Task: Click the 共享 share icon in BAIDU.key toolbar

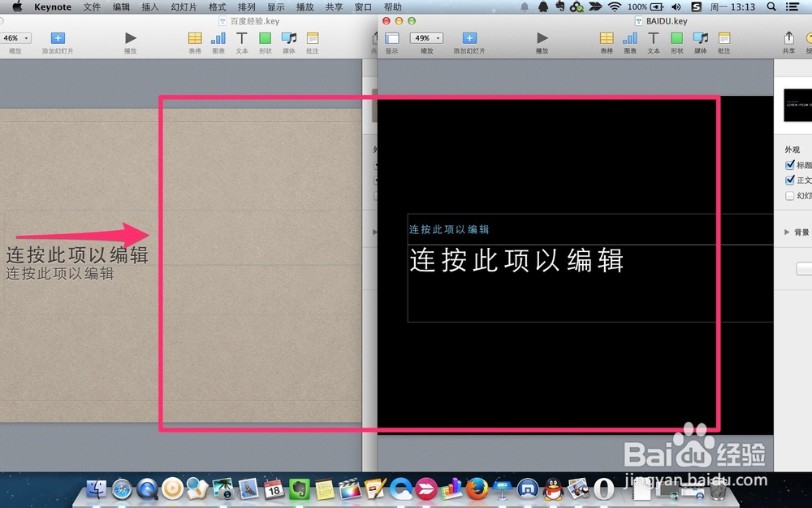Action: point(788,38)
